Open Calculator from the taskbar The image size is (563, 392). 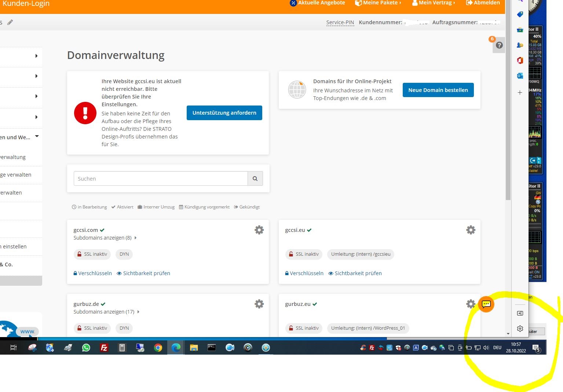(x=122, y=348)
